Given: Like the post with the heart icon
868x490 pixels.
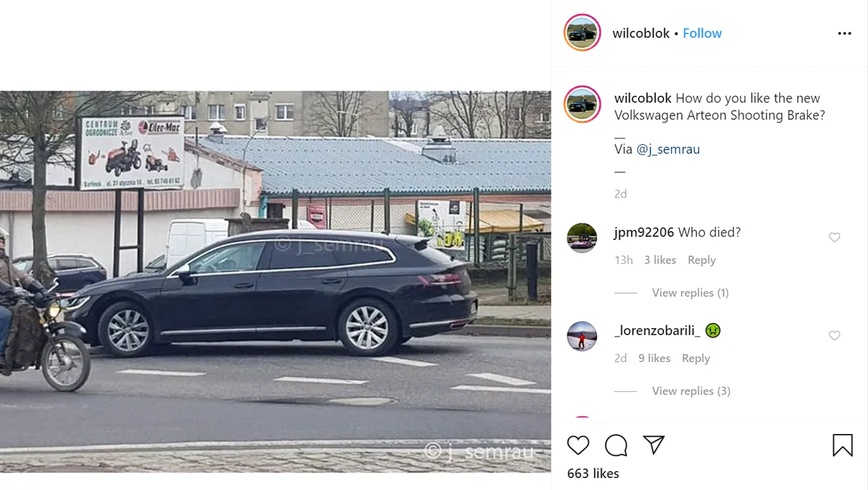Looking at the screenshot, I should click(578, 445).
